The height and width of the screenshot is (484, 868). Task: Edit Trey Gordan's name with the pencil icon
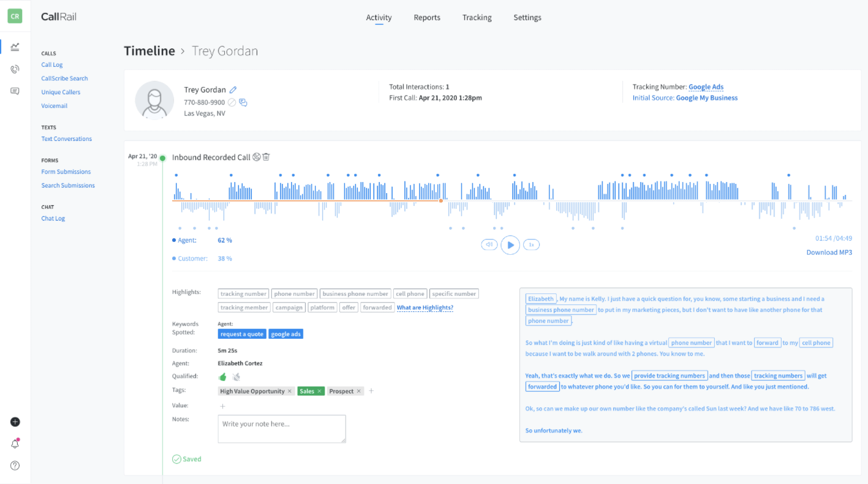pyautogui.click(x=233, y=89)
